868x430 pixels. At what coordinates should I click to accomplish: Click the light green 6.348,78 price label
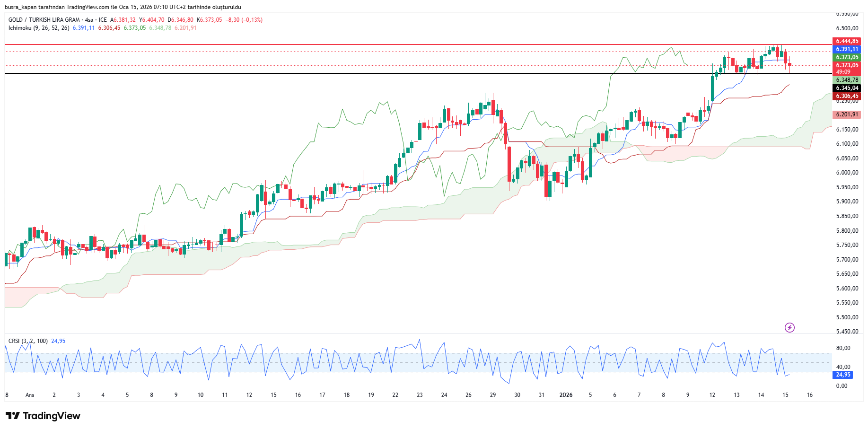846,80
